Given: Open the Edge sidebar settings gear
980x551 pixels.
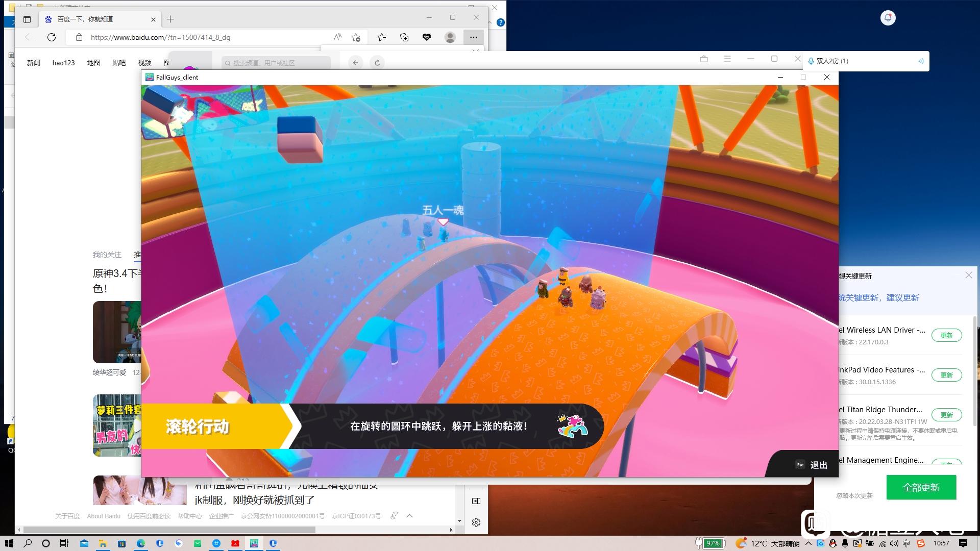Looking at the screenshot, I should [x=476, y=522].
